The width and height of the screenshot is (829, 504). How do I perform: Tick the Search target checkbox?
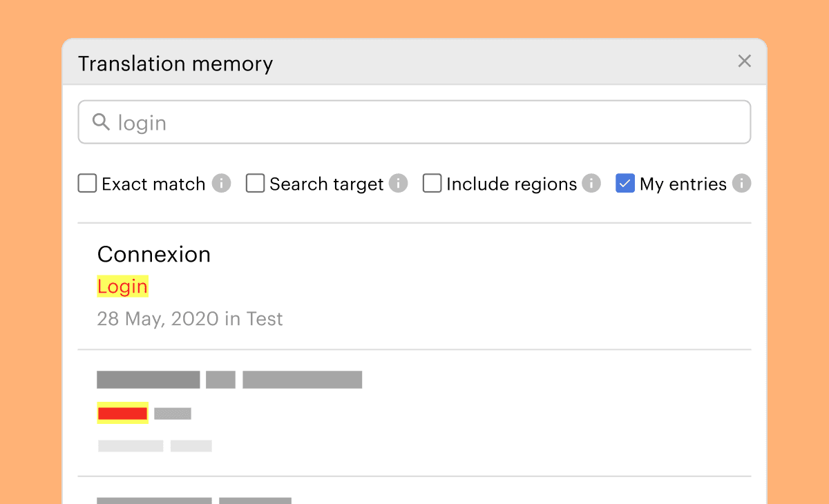pos(256,184)
